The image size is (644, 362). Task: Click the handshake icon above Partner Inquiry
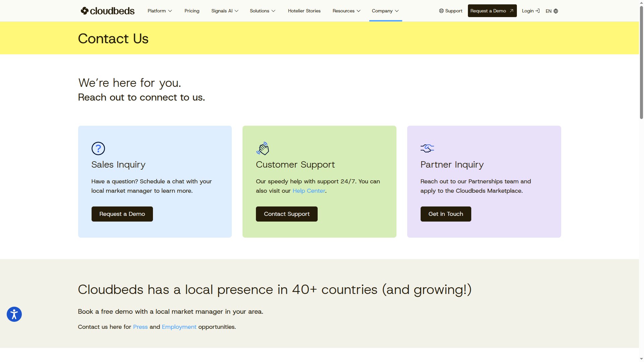tap(427, 148)
